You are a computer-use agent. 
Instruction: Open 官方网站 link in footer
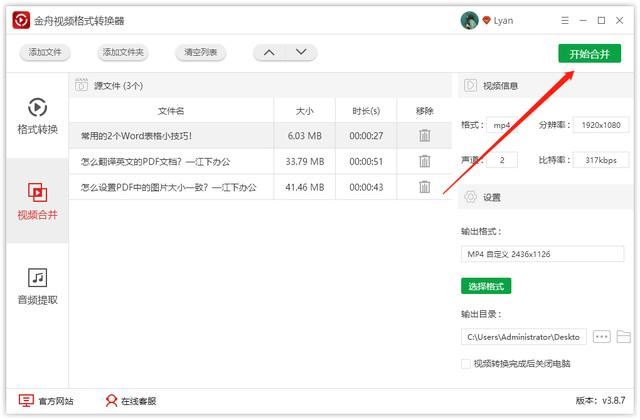point(46,401)
